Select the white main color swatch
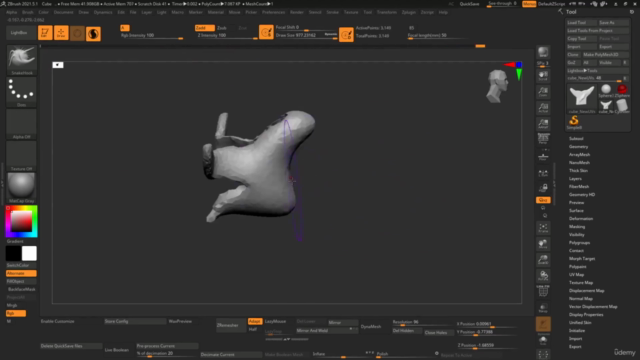 [29, 253]
